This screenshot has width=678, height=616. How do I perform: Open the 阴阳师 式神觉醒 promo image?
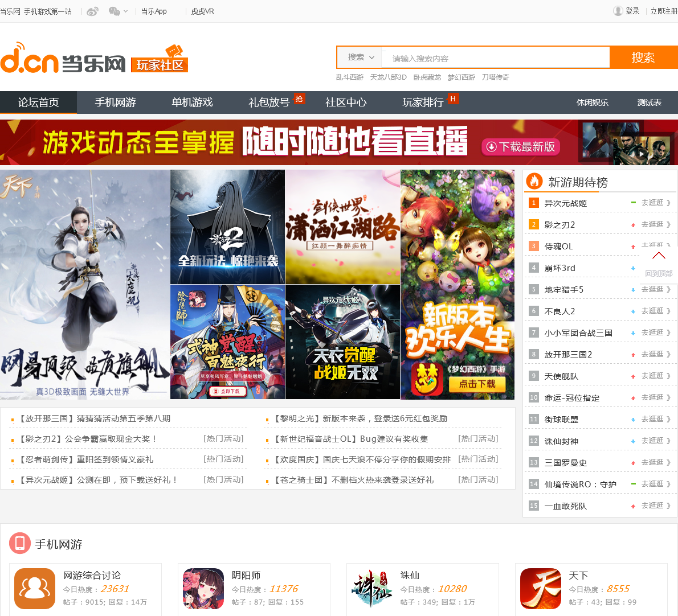click(x=227, y=342)
